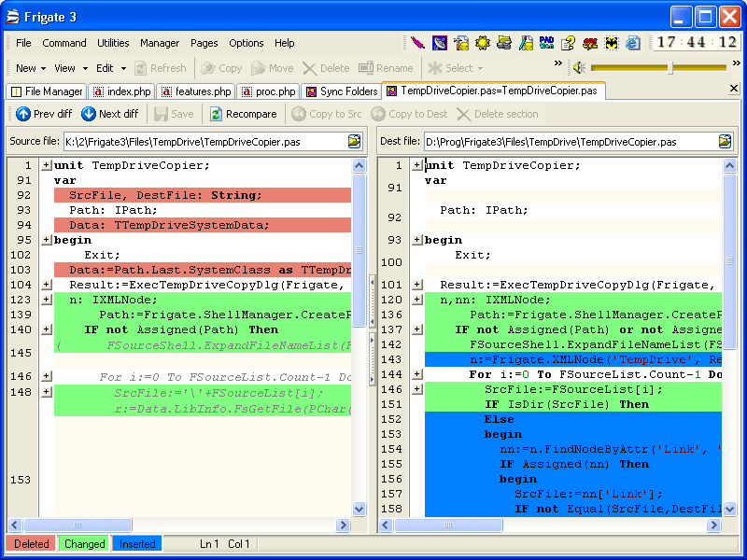The width and height of the screenshot is (747, 560).
Task: Click Copy to Dest
Action: (x=409, y=114)
